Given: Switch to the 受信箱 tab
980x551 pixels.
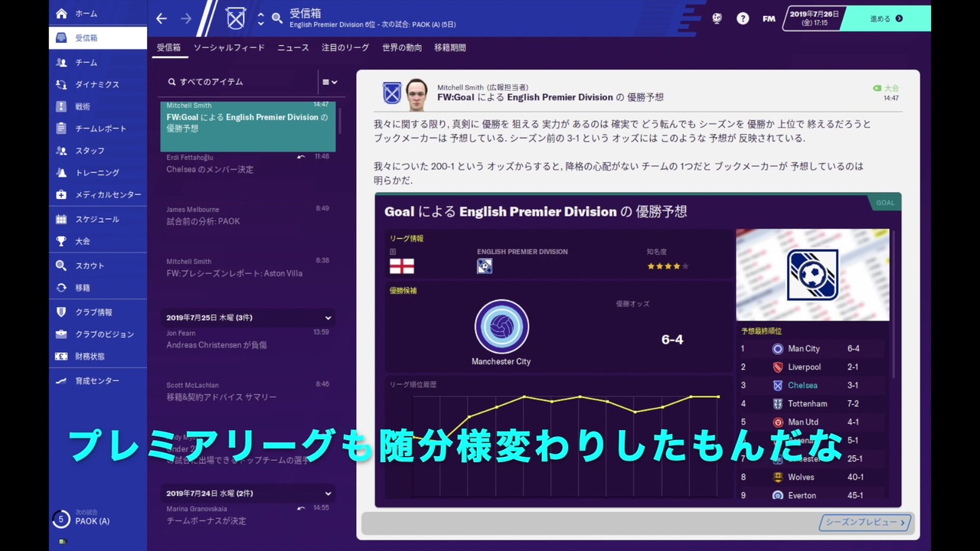Looking at the screenshot, I should click(x=168, y=47).
